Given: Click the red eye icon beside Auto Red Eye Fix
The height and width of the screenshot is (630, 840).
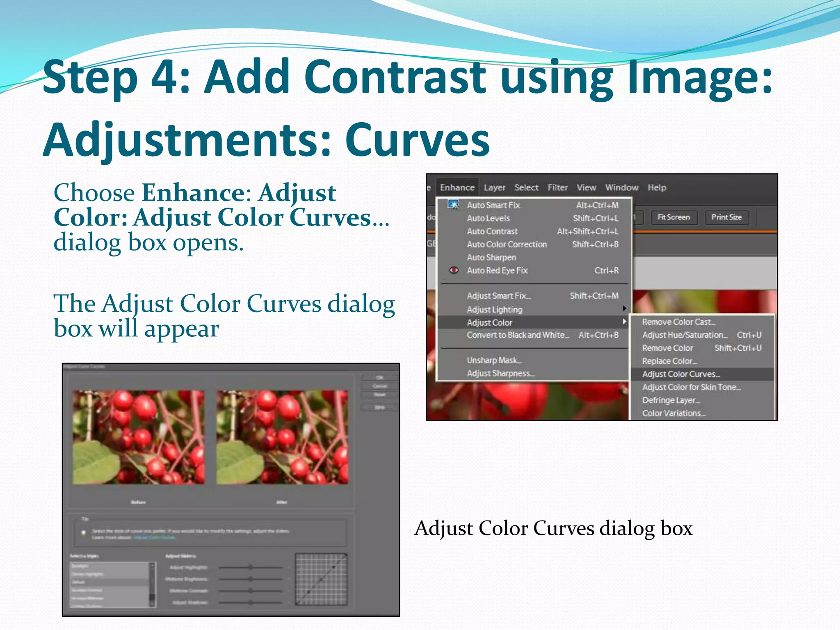Looking at the screenshot, I should (454, 270).
